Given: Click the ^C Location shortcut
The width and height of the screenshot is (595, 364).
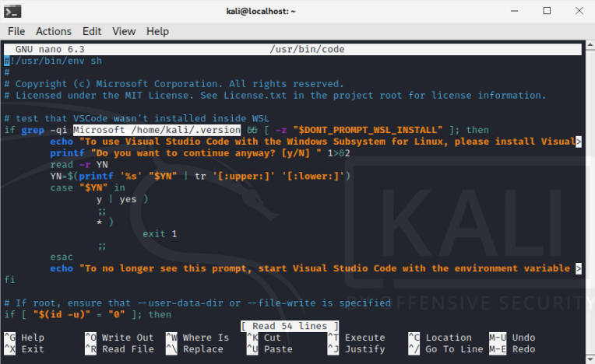Looking at the screenshot, I should pyautogui.click(x=440, y=338).
